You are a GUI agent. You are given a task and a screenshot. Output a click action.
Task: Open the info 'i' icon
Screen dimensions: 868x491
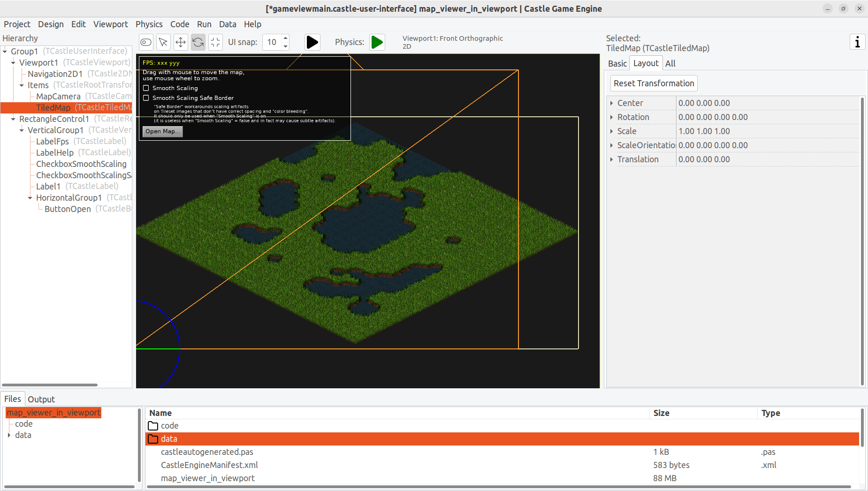[857, 42]
